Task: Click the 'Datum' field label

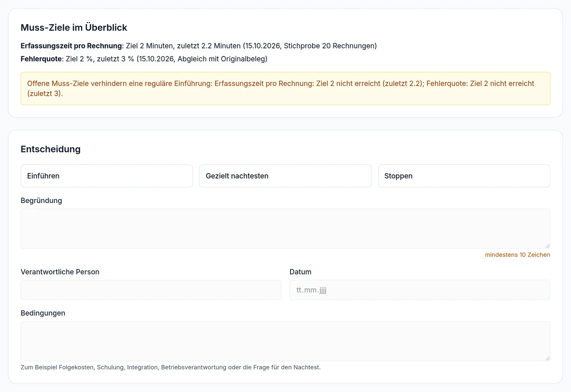Action: click(x=300, y=272)
